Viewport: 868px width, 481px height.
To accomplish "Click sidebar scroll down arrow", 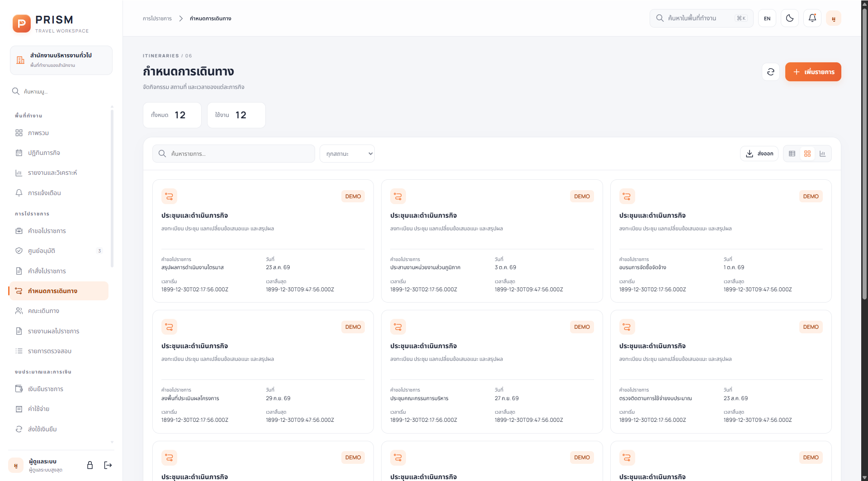I will click(112, 442).
